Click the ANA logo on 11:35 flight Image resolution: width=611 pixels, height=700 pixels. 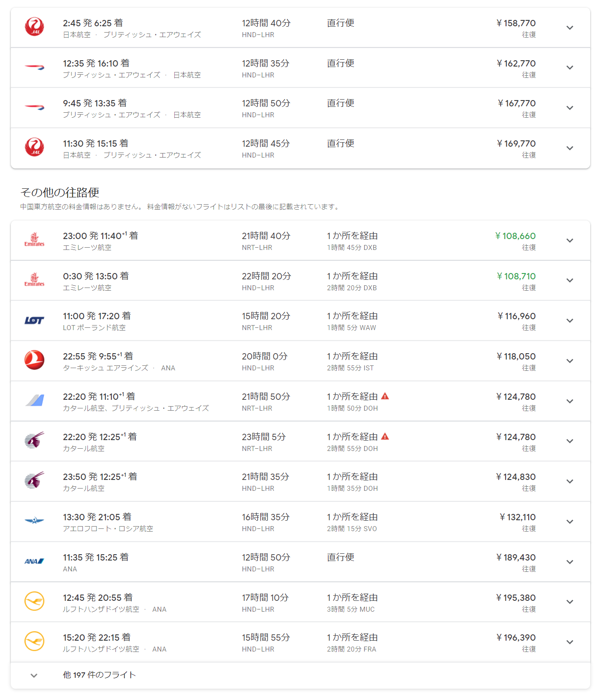tap(34, 561)
